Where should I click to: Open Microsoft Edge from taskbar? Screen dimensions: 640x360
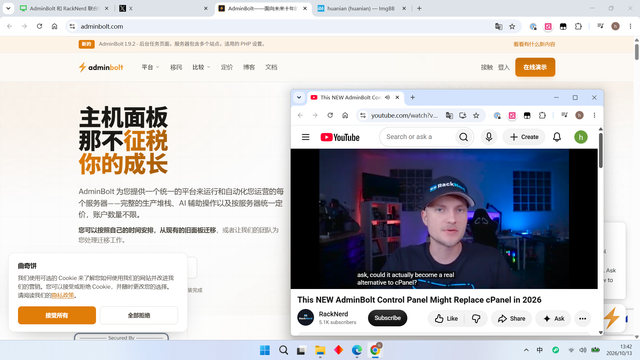coord(357,350)
